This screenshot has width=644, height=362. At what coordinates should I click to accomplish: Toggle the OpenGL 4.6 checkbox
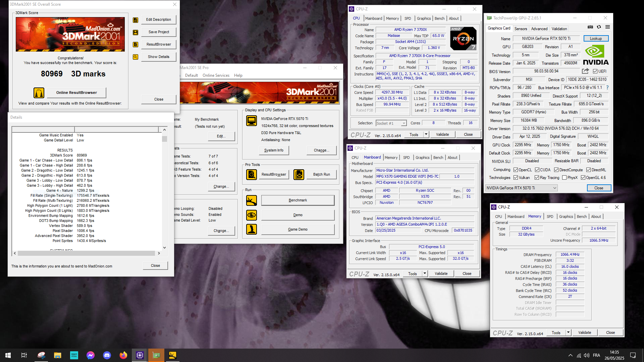583,178
